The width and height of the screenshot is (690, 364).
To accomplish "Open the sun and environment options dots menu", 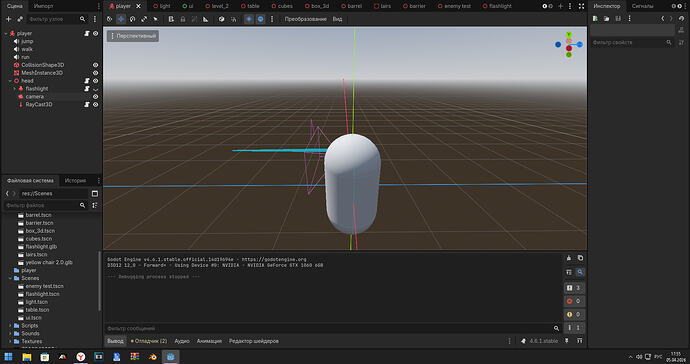I will click(x=272, y=19).
